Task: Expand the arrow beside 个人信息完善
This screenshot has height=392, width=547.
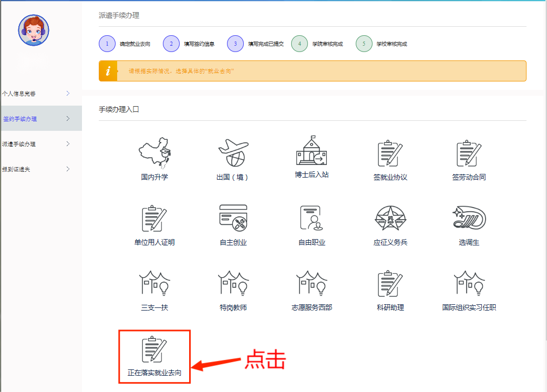Action: pos(68,94)
